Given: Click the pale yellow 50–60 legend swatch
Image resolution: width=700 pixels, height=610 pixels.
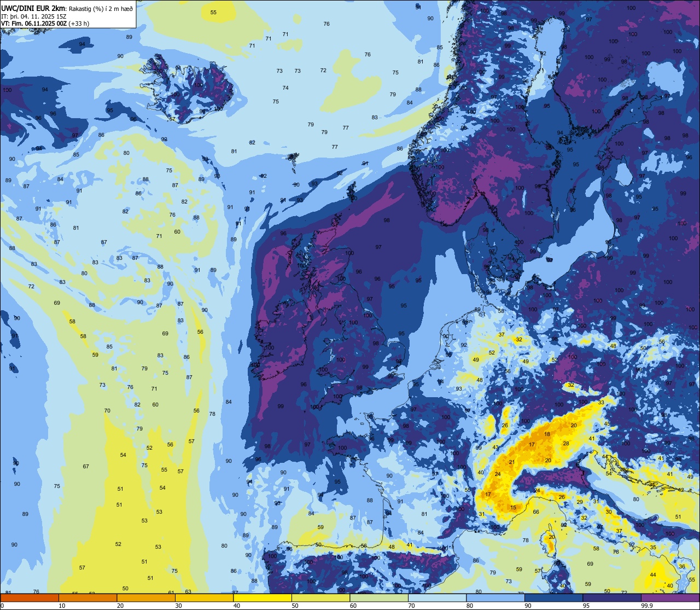Looking at the screenshot, I should click(320, 597).
